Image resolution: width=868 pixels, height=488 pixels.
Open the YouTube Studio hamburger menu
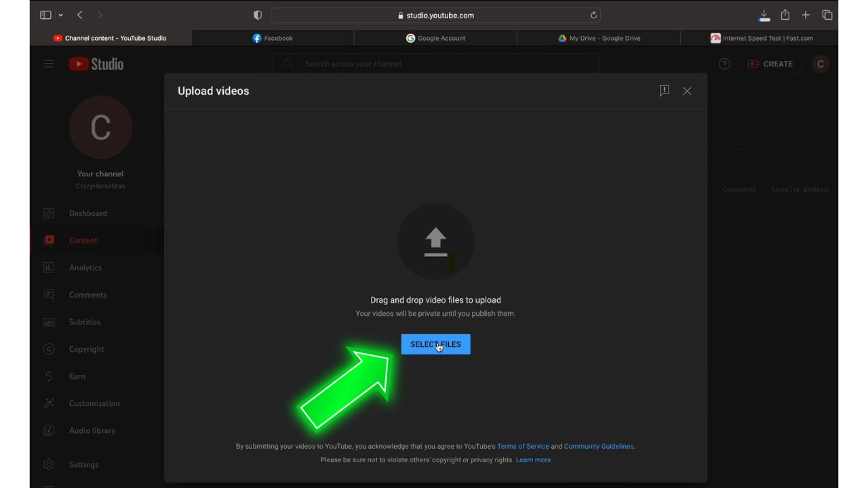[49, 64]
